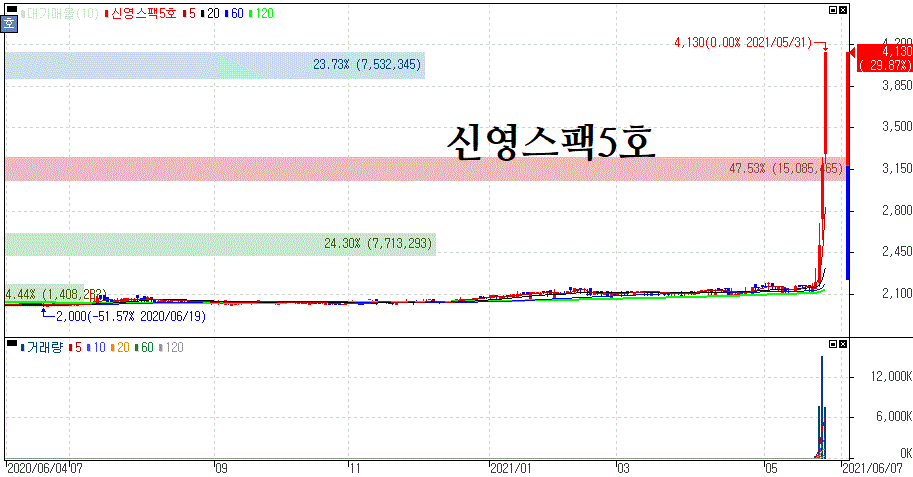Click the blue 23.73% (7,532,345) volume profile bar
The image size is (913, 477).
(x=215, y=65)
